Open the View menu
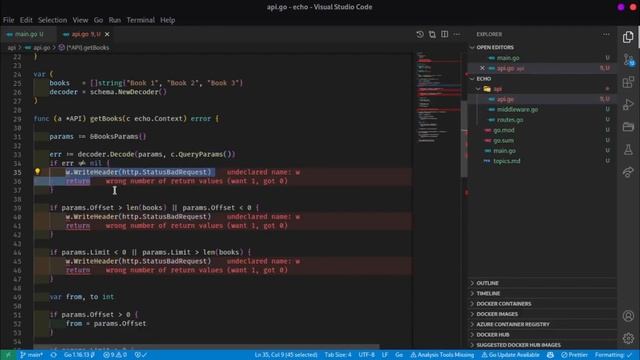Screen dimensions: 640x360 tap(80, 20)
